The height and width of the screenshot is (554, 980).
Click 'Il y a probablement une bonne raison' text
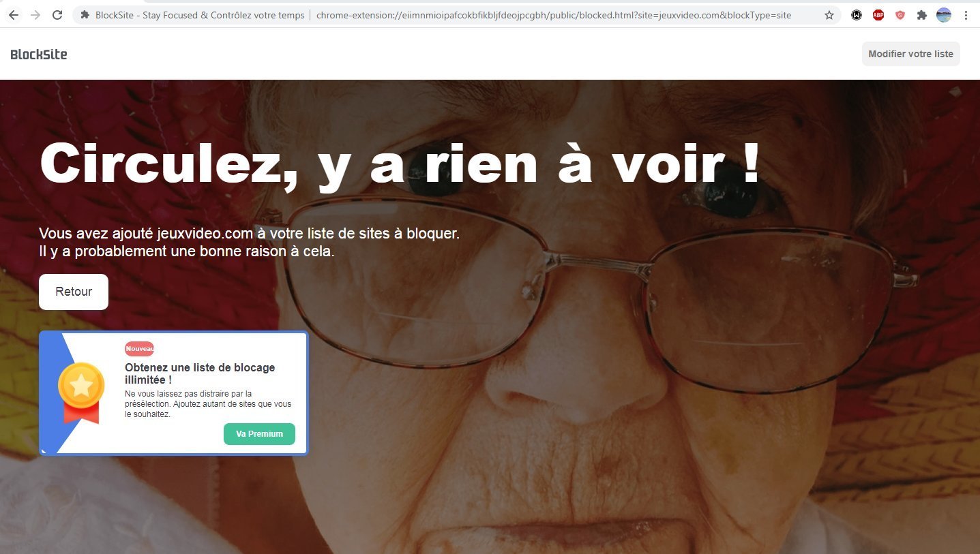coord(187,251)
